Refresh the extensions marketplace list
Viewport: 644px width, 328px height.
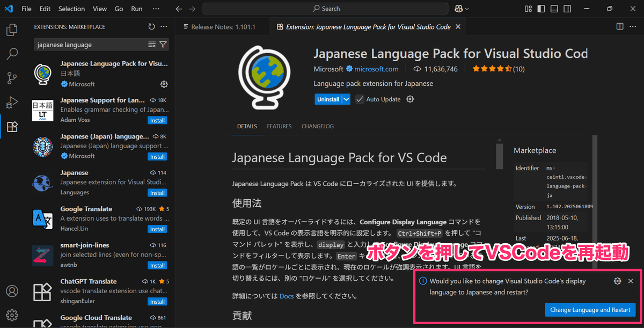tap(151, 26)
